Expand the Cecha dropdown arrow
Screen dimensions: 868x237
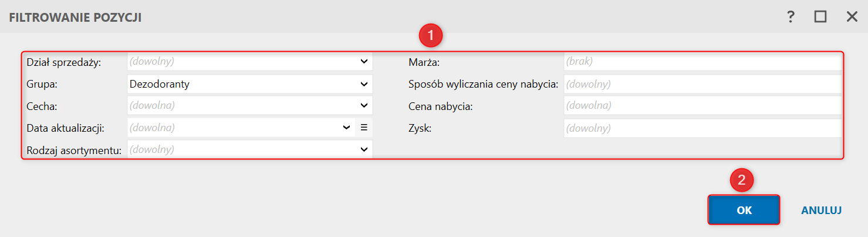(364, 106)
